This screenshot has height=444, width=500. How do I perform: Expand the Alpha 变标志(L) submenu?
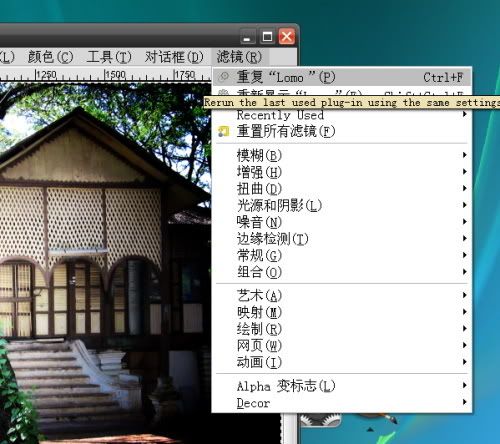342,386
